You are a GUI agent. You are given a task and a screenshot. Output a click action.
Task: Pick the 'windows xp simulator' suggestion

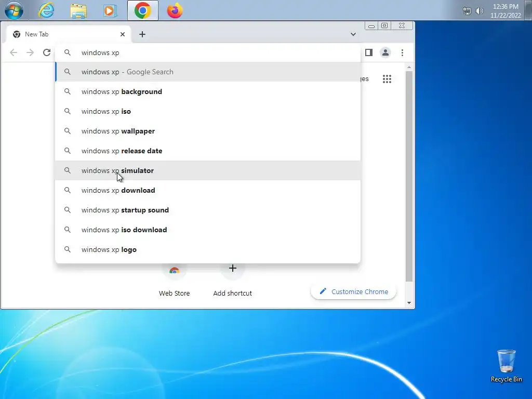coord(208,170)
